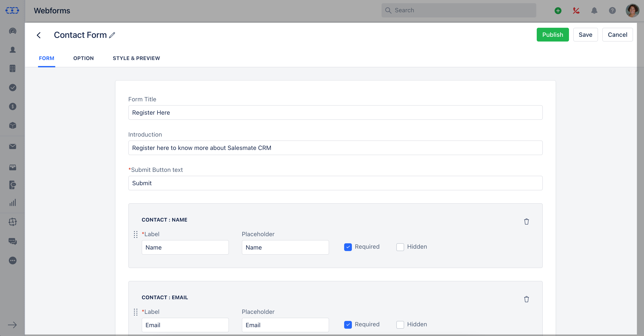This screenshot has height=336, width=644.
Task: Check Hidden for Contact Name
Action: click(400, 247)
